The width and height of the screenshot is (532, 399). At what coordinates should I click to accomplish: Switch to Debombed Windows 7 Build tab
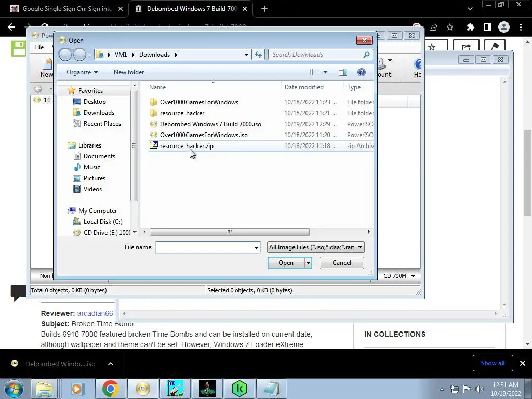point(192,9)
